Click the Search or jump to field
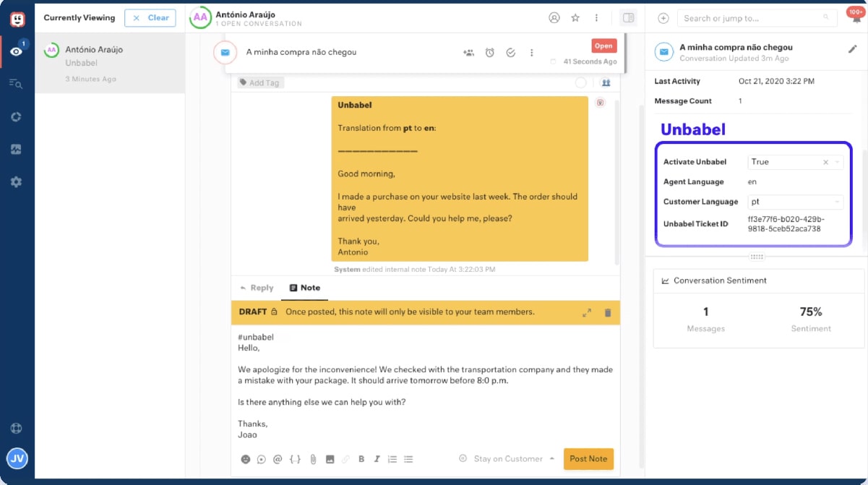The width and height of the screenshot is (868, 485). tap(752, 18)
